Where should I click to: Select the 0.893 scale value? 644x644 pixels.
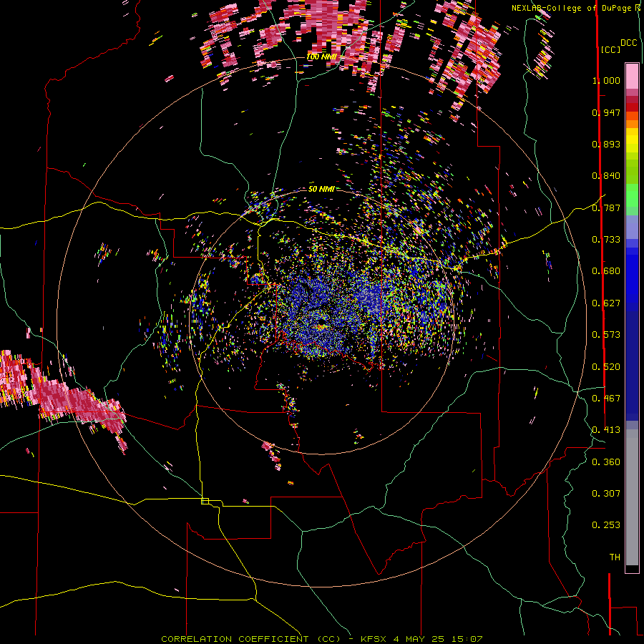click(x=606, y=144)
